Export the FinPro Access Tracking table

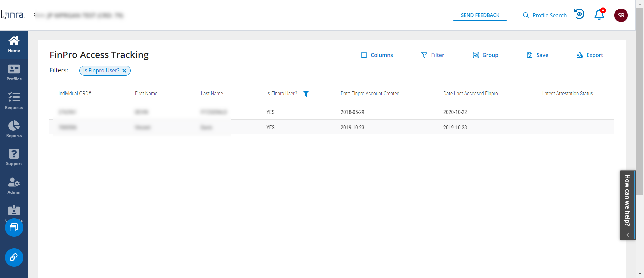(590, 55)
